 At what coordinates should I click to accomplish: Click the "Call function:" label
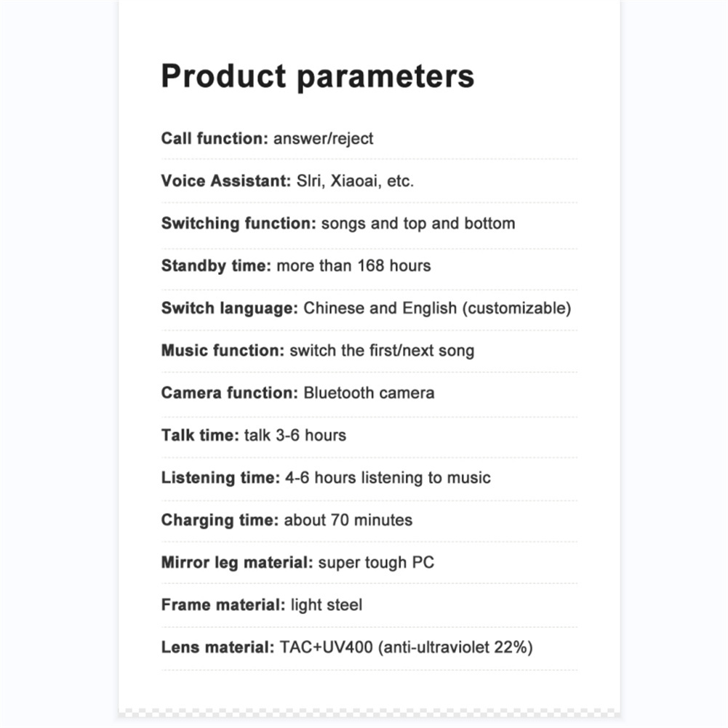click(x=215, y=138)
